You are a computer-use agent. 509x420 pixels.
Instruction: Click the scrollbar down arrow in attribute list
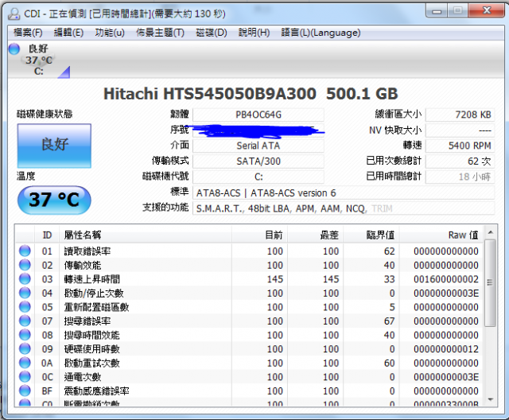tap(491, 399)
